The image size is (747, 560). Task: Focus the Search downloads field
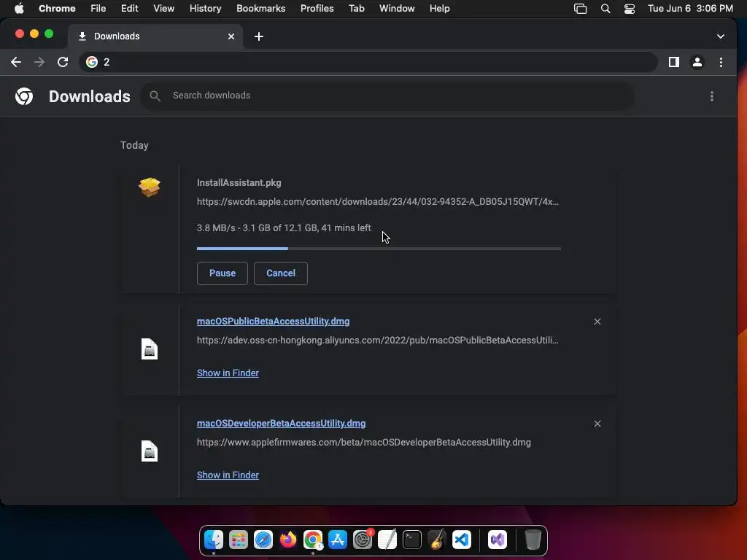pos(387,96)
